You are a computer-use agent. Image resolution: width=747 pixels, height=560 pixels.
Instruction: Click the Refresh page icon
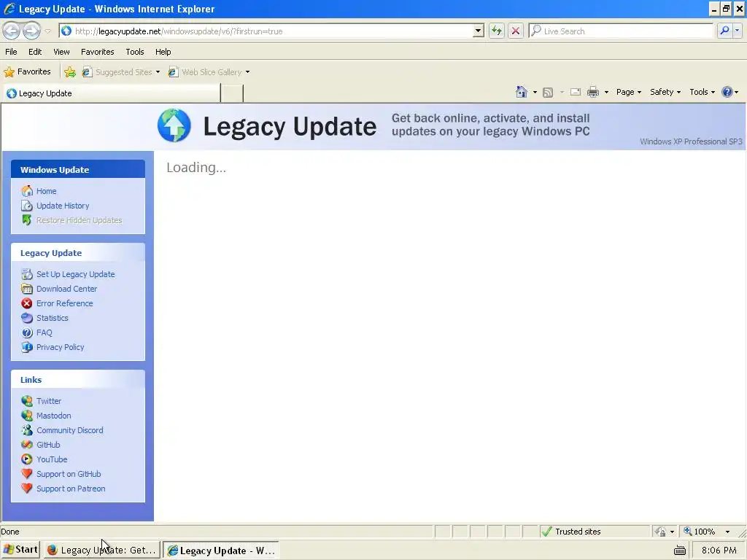(496, 31)
